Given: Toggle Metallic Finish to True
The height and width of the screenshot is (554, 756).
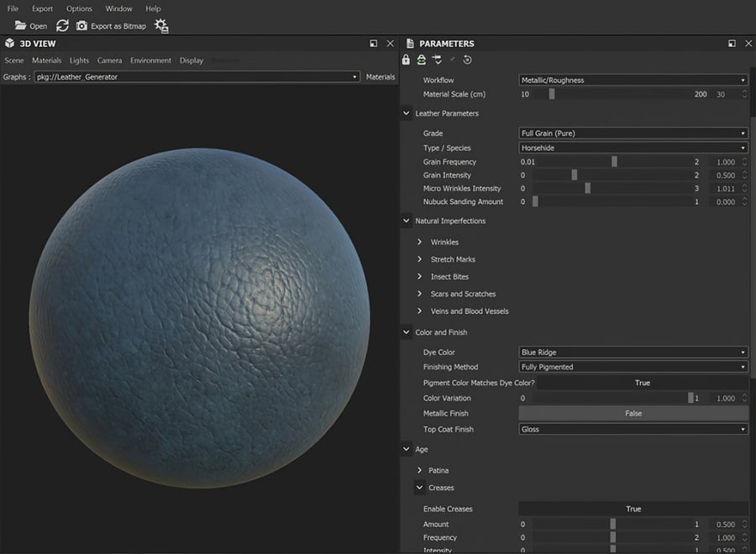Looking at the screenshot, I should click(633, 413).
